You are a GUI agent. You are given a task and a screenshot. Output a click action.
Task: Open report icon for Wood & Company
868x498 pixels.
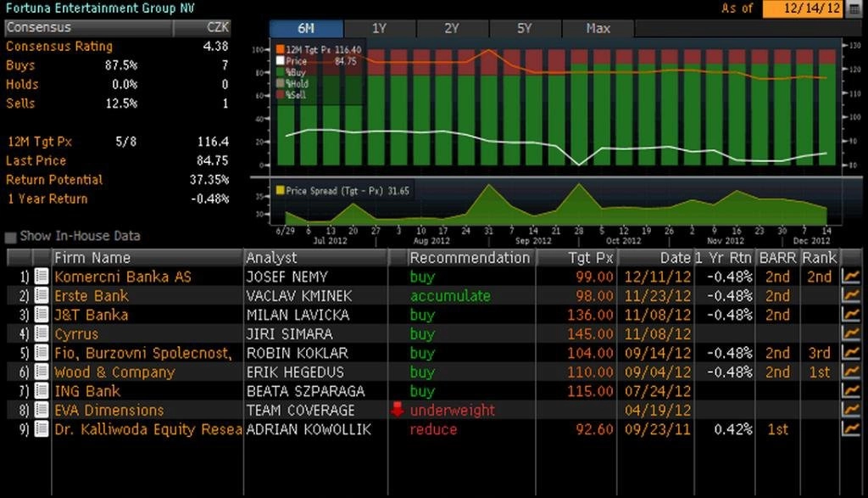42,372
